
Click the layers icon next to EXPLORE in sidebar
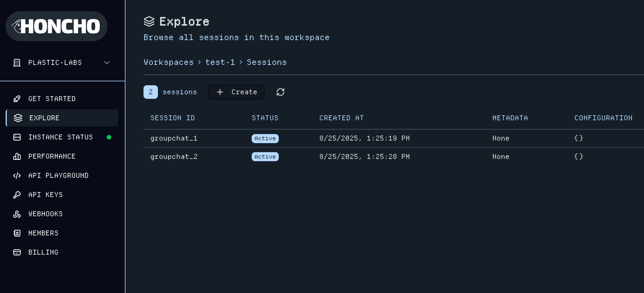(x=18, y=118)
